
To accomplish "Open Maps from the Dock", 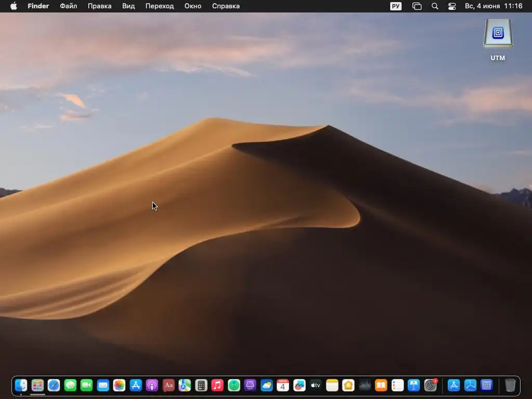I will coord(184,385).
